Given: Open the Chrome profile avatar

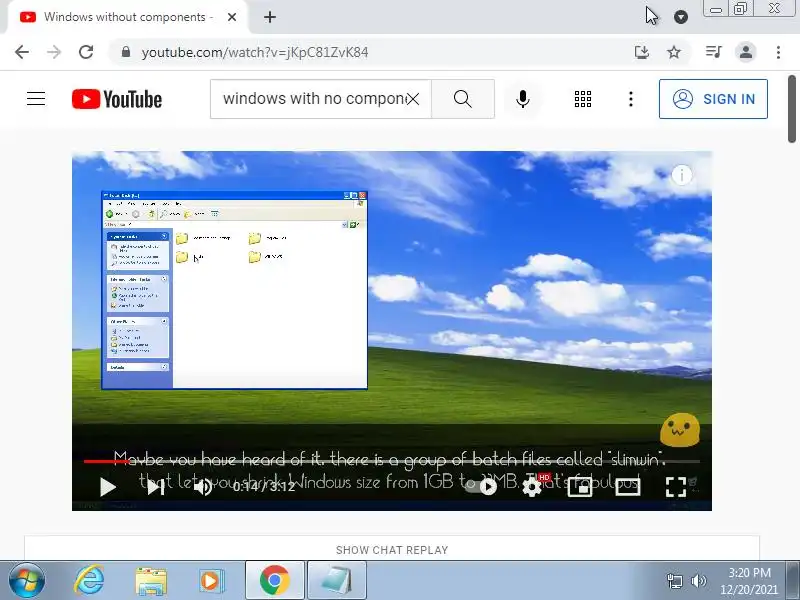Looking at the screenshot, I should pyautogui.click(x=746, y=52).
